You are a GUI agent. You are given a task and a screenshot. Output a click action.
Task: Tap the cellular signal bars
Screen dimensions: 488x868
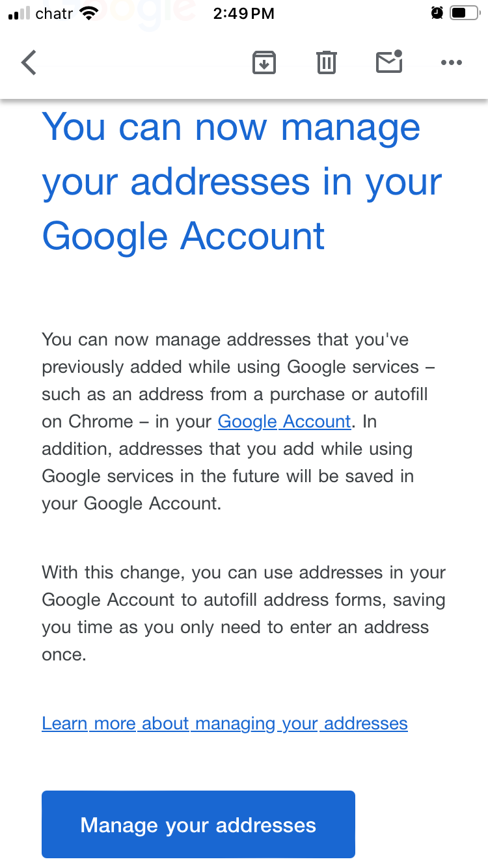20,13
